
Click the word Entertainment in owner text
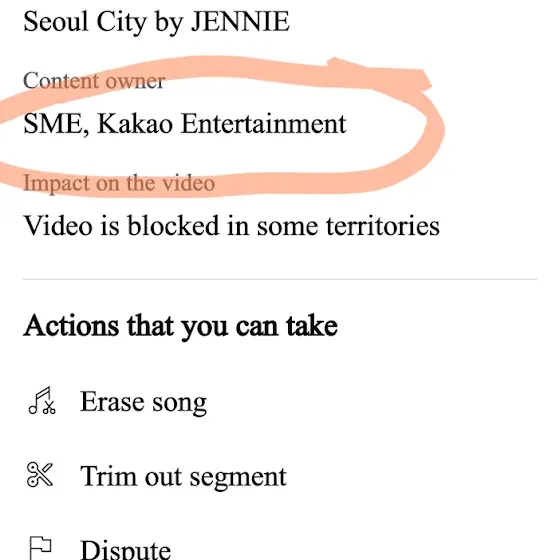[x=264, y=124]
